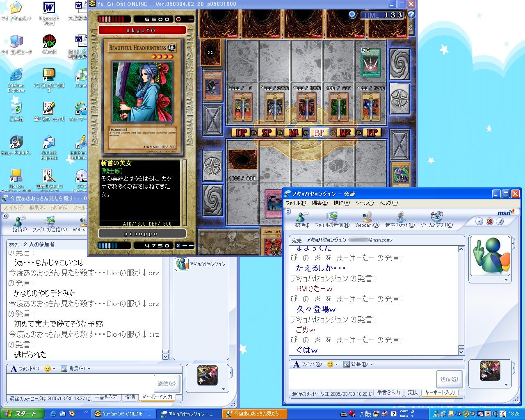Advance to M2 phase button in duel
The height and width of the screenshot is (420, 525).
click(345, 132)
